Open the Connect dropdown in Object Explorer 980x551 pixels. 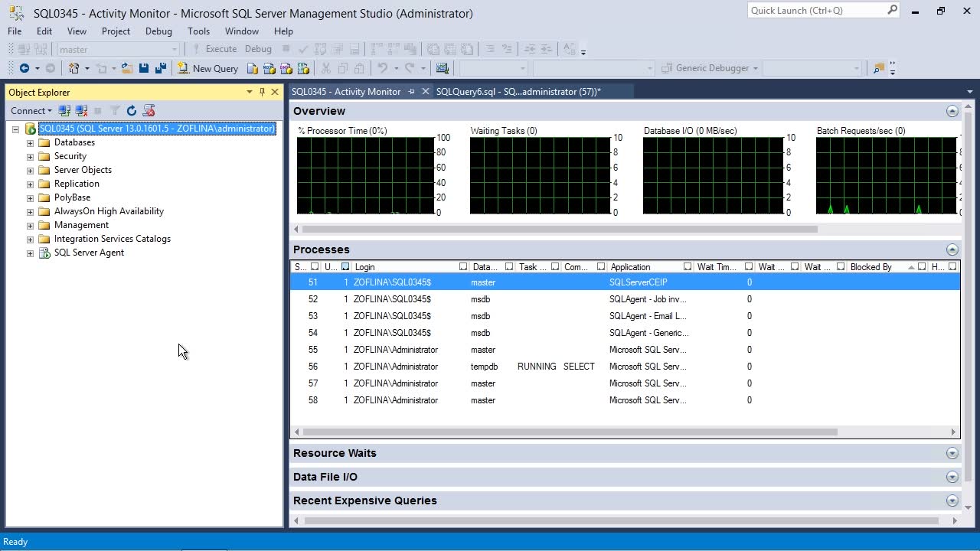(x=31, y=111)
